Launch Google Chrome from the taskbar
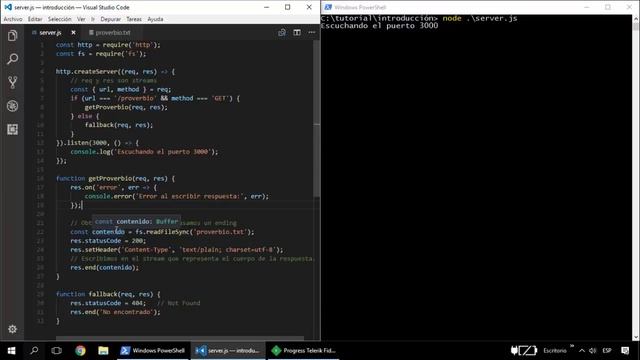640x360 pixels. pos(80,351)
